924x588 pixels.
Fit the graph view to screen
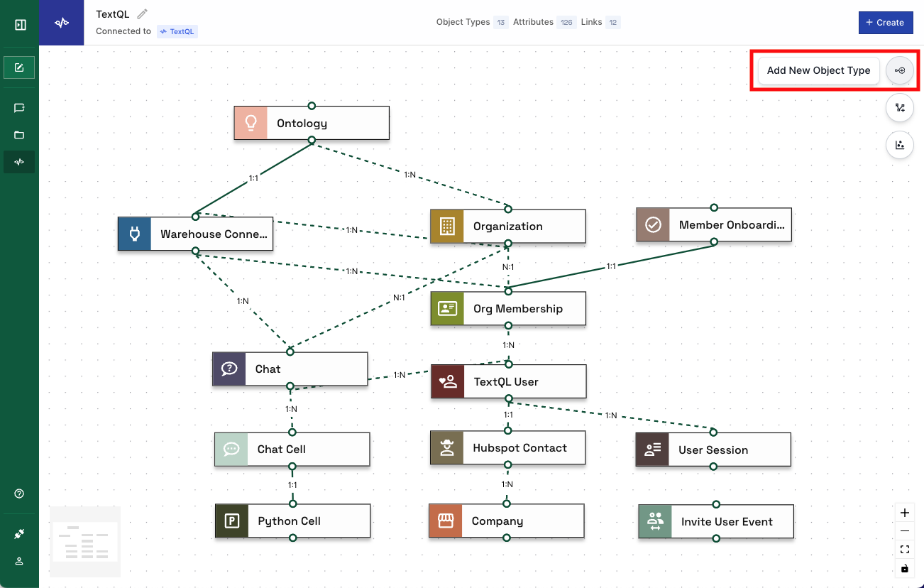tap(904, 550)
